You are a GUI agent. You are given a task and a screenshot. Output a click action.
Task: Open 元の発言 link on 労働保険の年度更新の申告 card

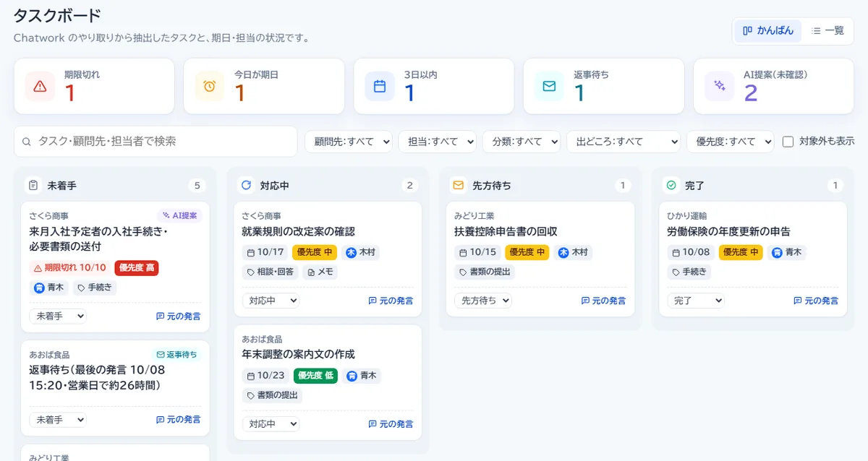(817, 301)
